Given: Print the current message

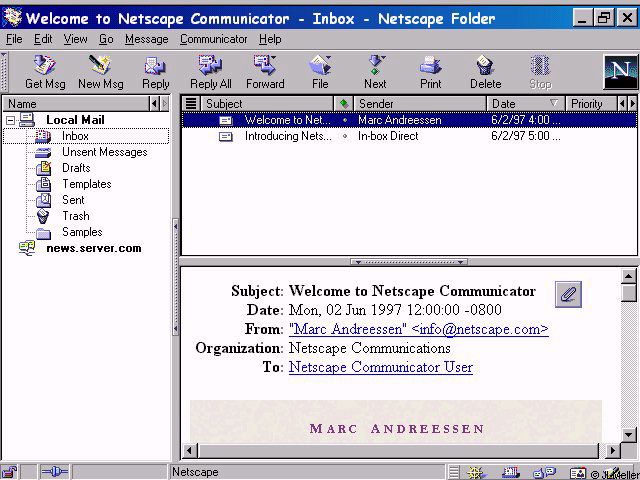Looking at the screenshot, I should click(x=431, y=73).
